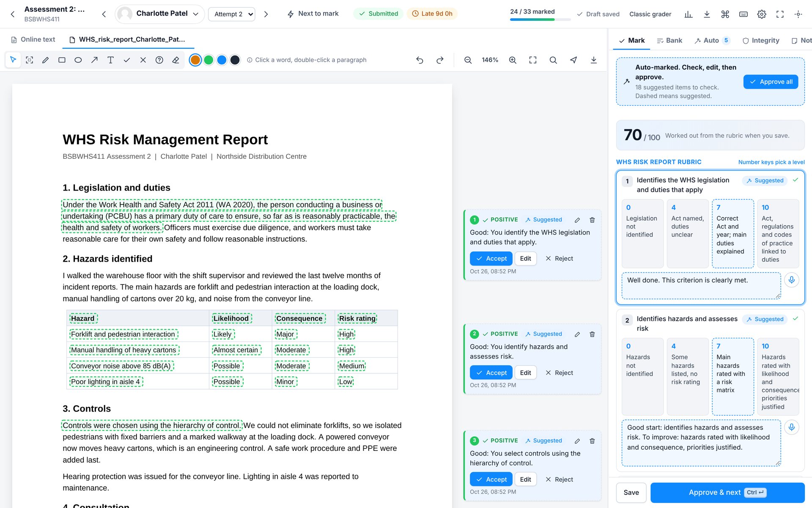Start voice dictation for criterion 1 feedback
This screenshot has height=508, width=812.
[792, 280]
